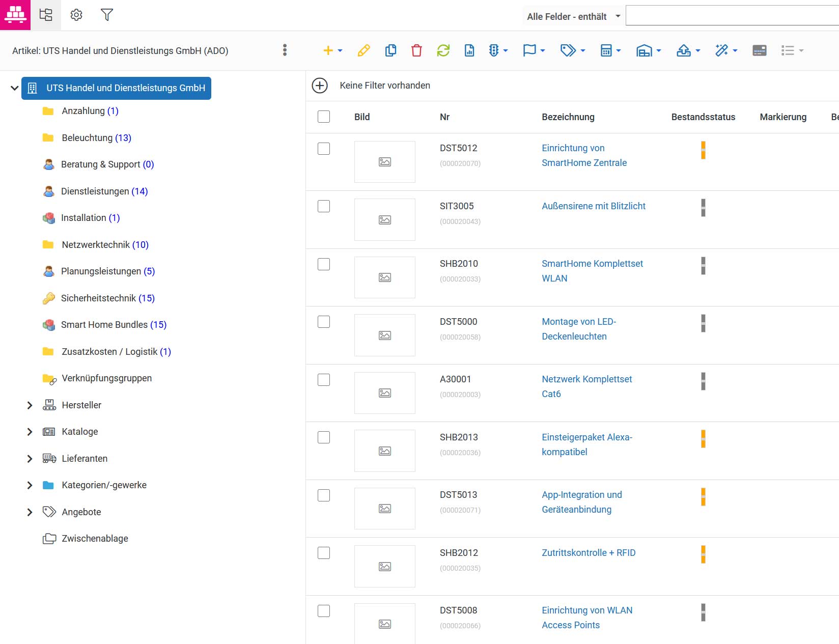Open 'Einrichtung von SmartHome Zentrale' link
Screen dimensions: 839x644
point(584,155)
